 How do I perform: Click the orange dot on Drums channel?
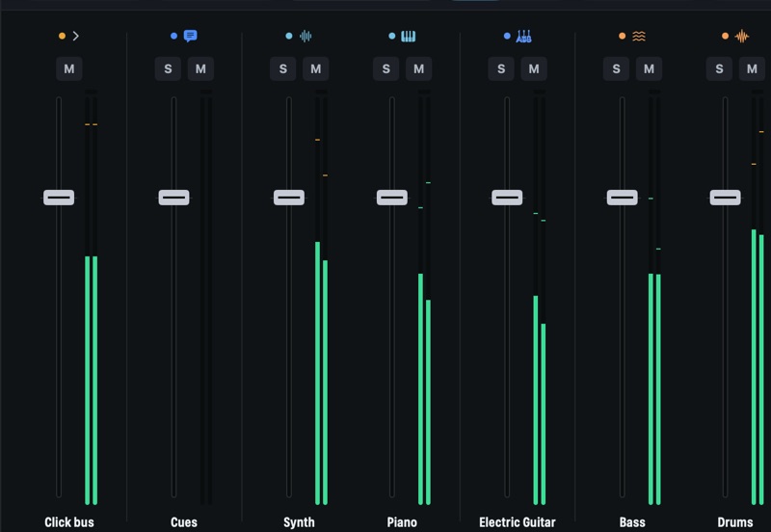725,36
